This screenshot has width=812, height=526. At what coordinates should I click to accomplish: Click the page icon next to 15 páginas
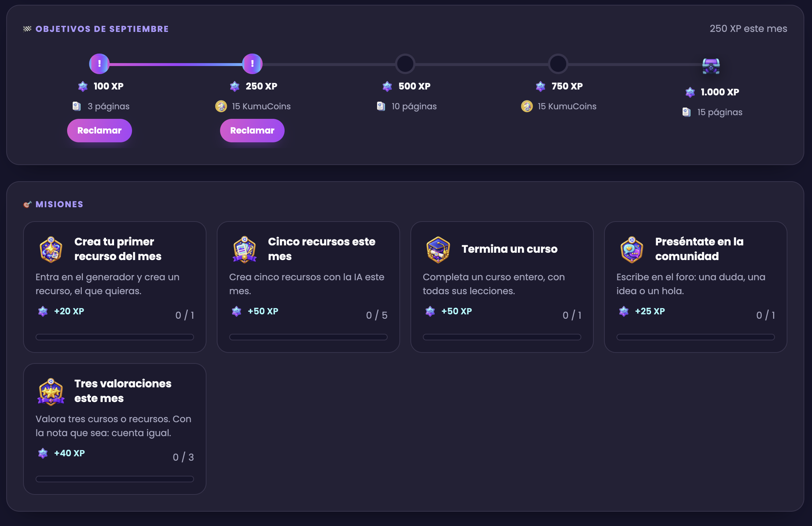point(687,112)
